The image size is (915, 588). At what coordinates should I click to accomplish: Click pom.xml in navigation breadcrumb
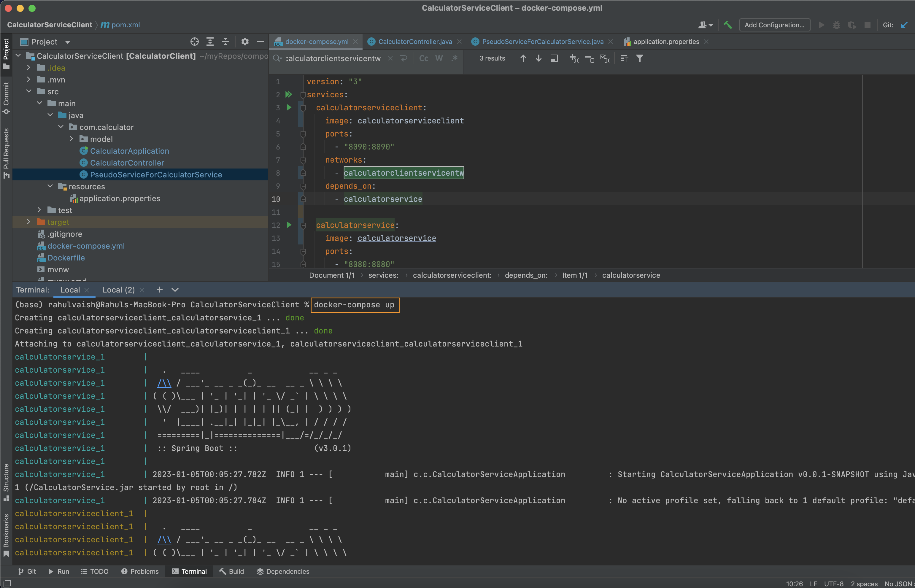(x=120, y=25)
